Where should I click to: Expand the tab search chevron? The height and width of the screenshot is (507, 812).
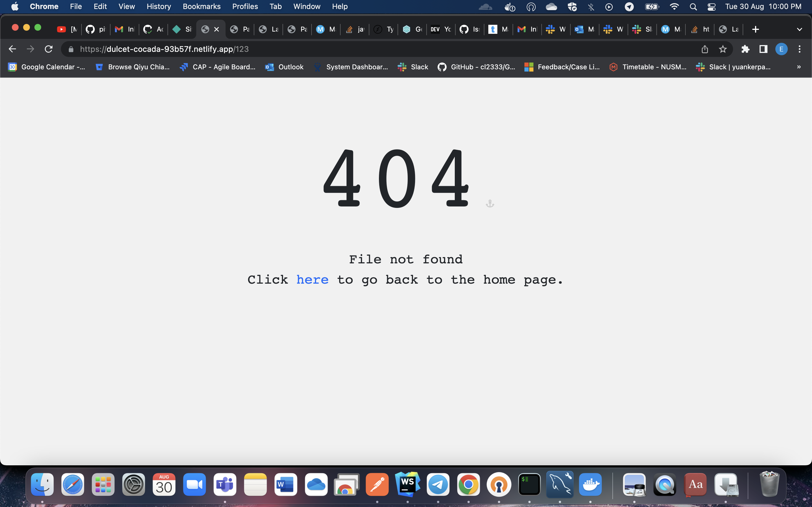(799, 30)
